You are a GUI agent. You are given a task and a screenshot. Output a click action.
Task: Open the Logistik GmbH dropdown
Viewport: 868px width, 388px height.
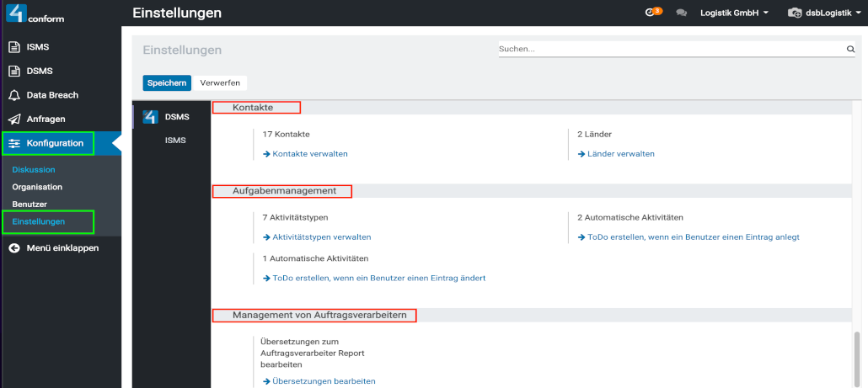[734, 13]
